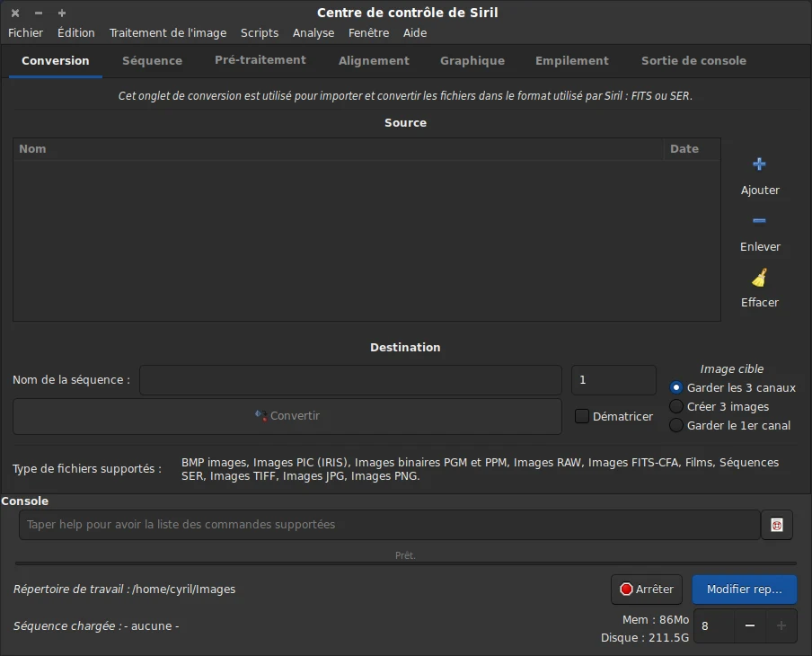Viewport: 812px width, 656px height.
Task: Open the Fenêtre menu
Action: click(x=368, y=32)
